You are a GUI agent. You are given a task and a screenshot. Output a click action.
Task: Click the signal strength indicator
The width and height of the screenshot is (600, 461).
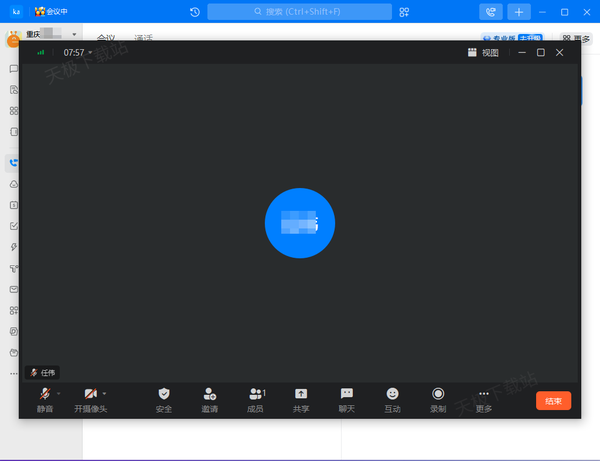coord(41,52)
